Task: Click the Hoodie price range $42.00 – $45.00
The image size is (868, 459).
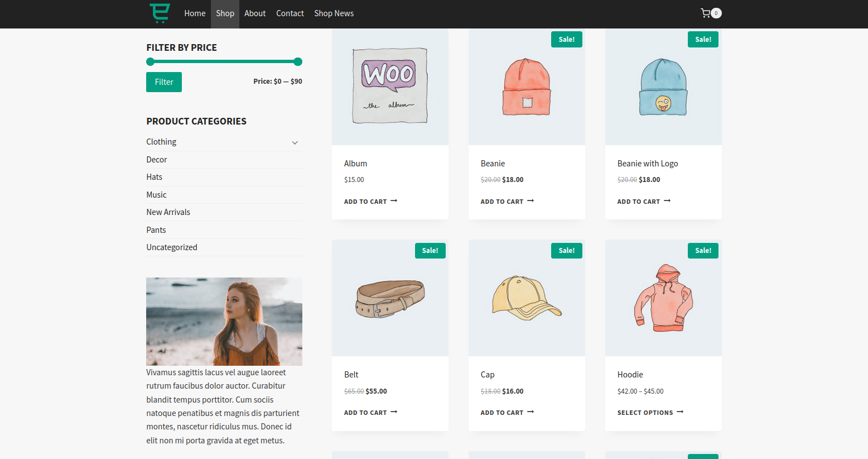Action: pos(640,391)
